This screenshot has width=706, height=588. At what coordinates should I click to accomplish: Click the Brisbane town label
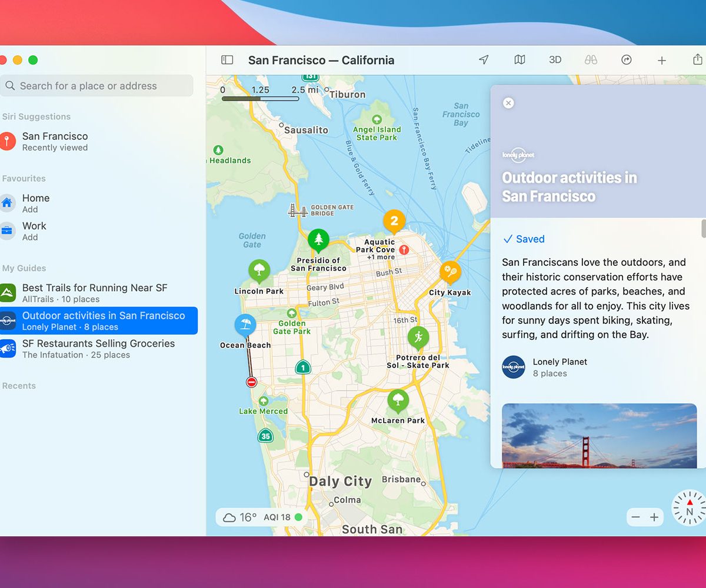[401, 479]
